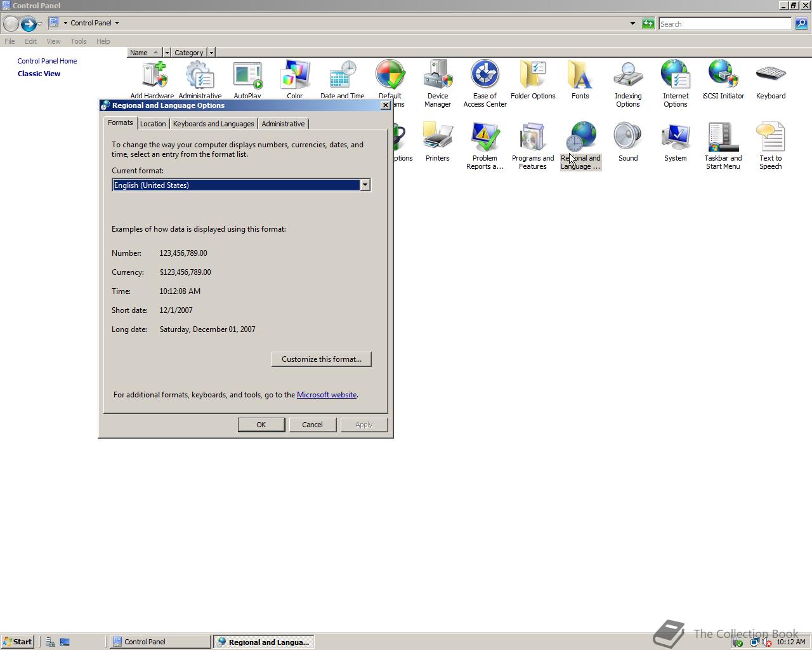Close the Regional and Language dialog

385,105
